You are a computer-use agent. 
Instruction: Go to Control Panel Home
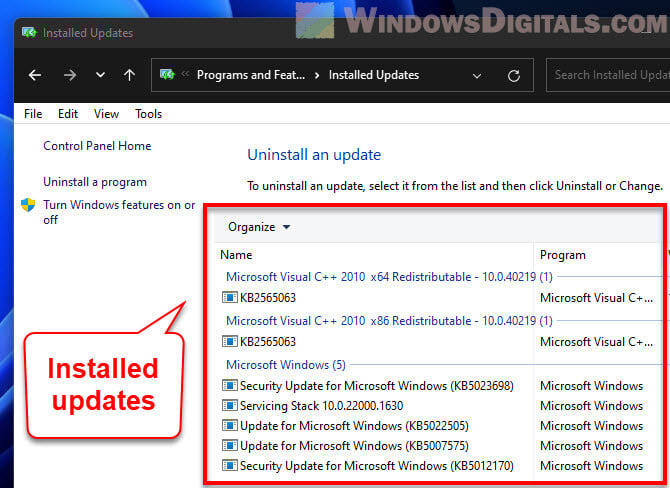coord(97,146)
